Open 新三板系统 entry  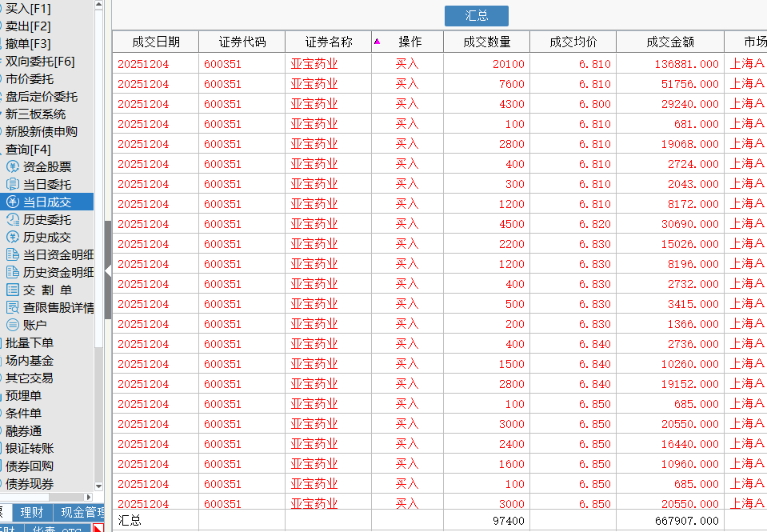point(35,114)
